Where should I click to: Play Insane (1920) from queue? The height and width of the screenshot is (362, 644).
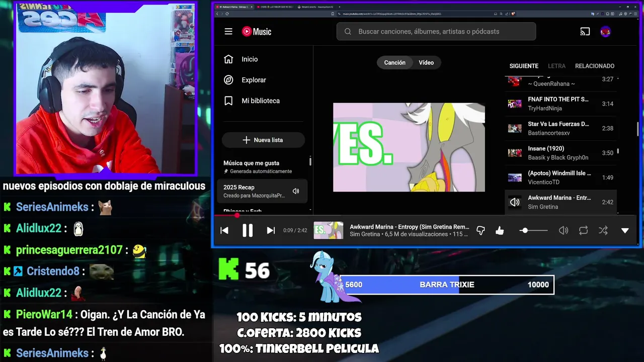click(560, 153)
